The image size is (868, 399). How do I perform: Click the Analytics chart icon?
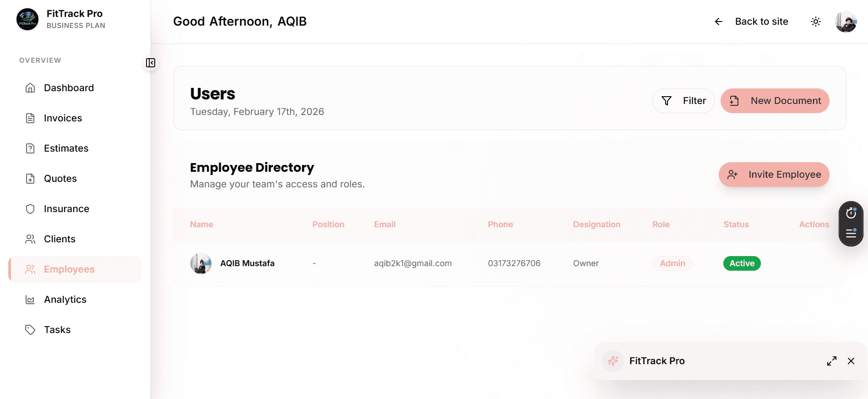coord(30,300)
